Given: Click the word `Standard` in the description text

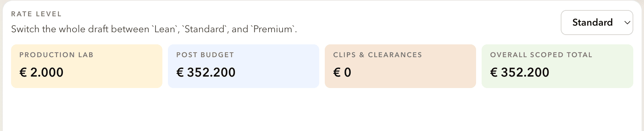Looking at the screenshot, I should pyautogui.click(x=205, y=29).
